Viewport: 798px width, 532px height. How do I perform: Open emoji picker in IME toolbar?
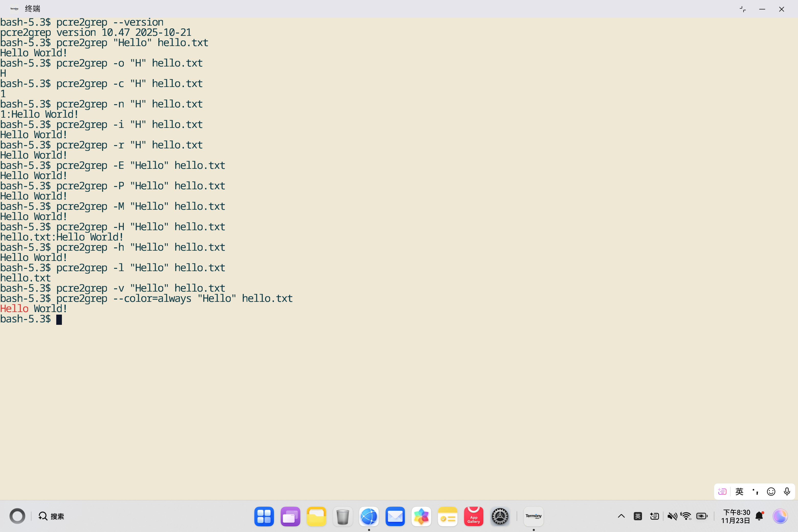coord(771,491)
